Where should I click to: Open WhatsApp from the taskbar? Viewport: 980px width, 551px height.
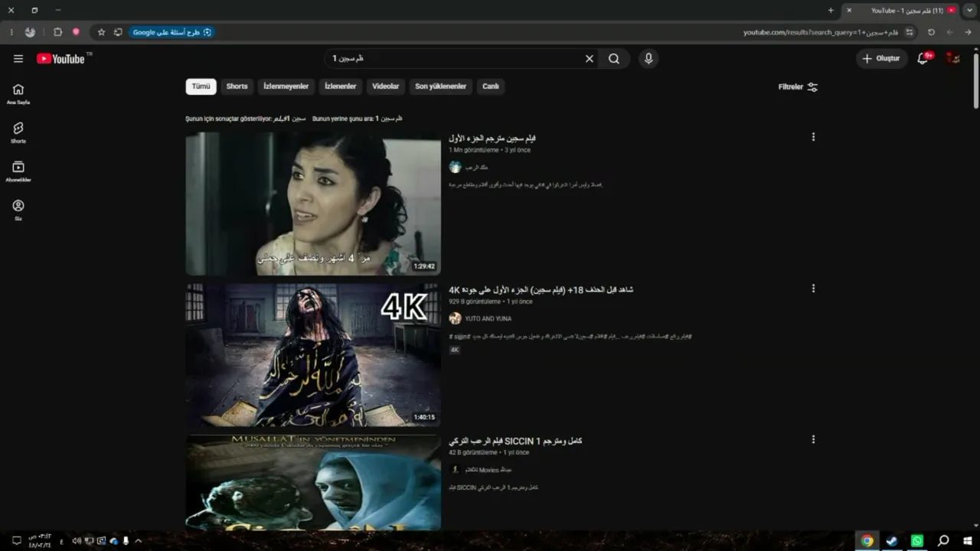click(917, 541)
